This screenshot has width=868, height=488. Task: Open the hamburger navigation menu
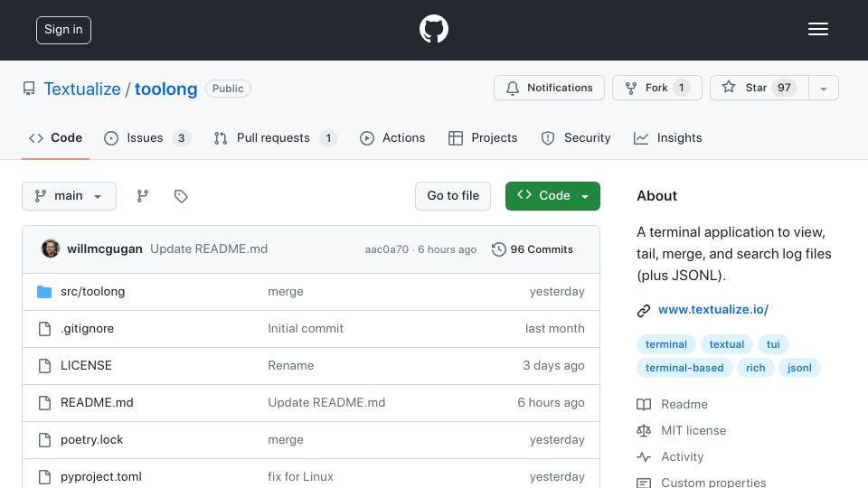pos(817,29)
